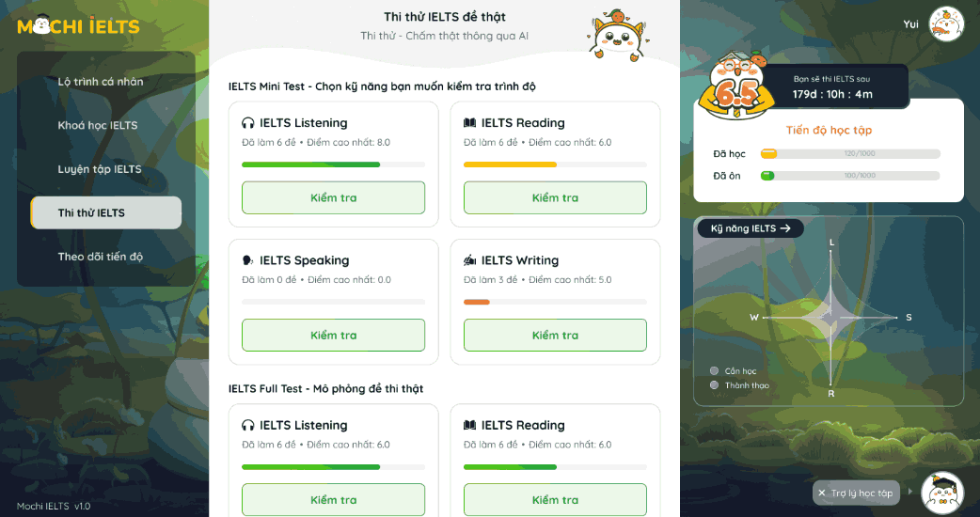Start the Mini Test Listening Kiểm tra
980x517 pixels.
[333, 198]
